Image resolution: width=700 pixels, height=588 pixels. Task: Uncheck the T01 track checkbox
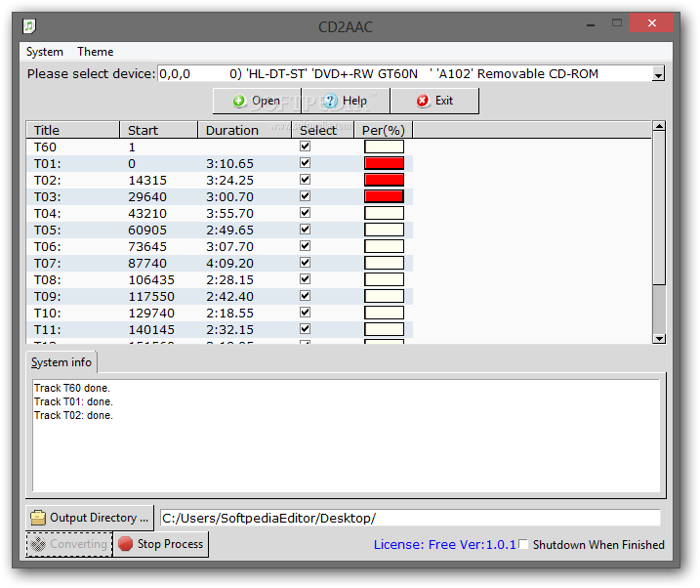(x=305, y=163)
